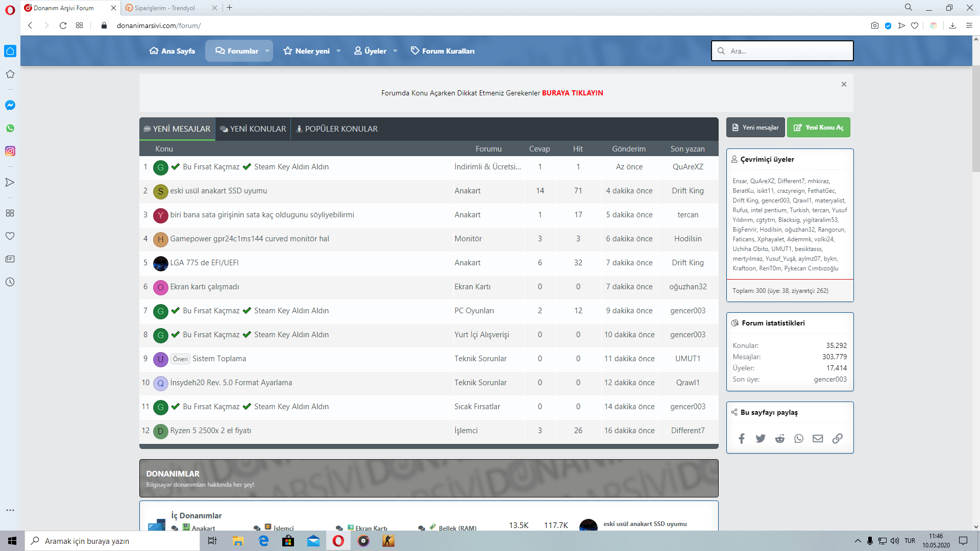Switch to POPÜLER KONULAR tab
Viewport: 980px width, 551px height.
337,129
